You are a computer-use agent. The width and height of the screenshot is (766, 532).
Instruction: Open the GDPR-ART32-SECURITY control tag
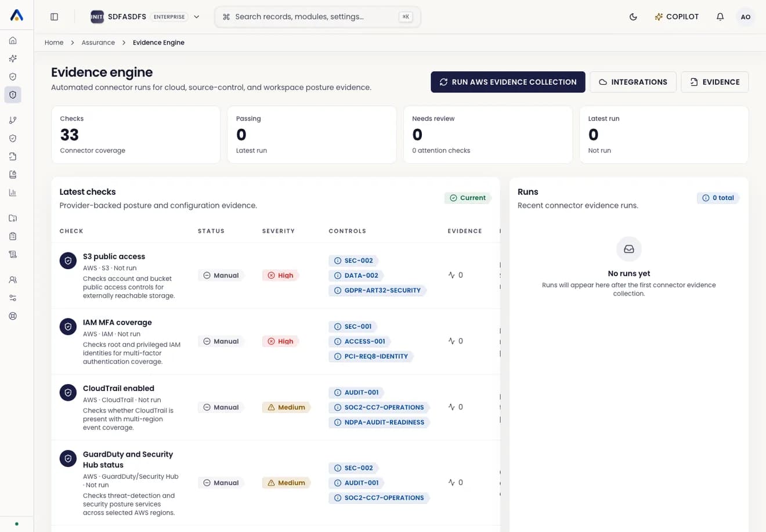click(x=377, y=291)
